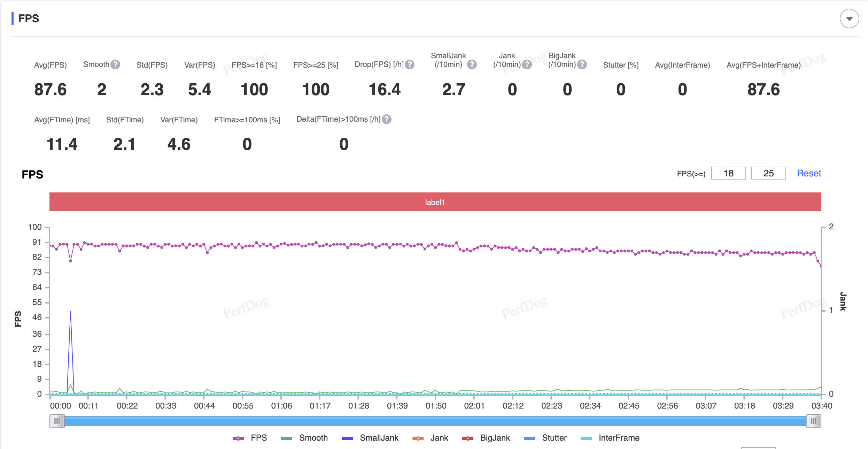Click help icon next to Smooth
868x449 pixels.
click(x=115, y=64)
